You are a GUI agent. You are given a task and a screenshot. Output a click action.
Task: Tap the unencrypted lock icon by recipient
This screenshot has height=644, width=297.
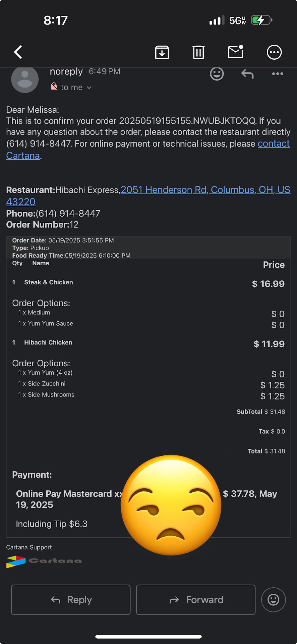54,87
